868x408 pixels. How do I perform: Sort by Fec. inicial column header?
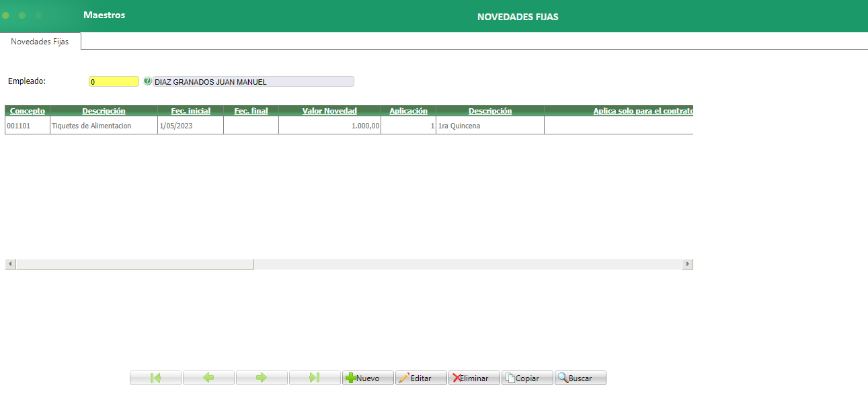click(190, 111)
